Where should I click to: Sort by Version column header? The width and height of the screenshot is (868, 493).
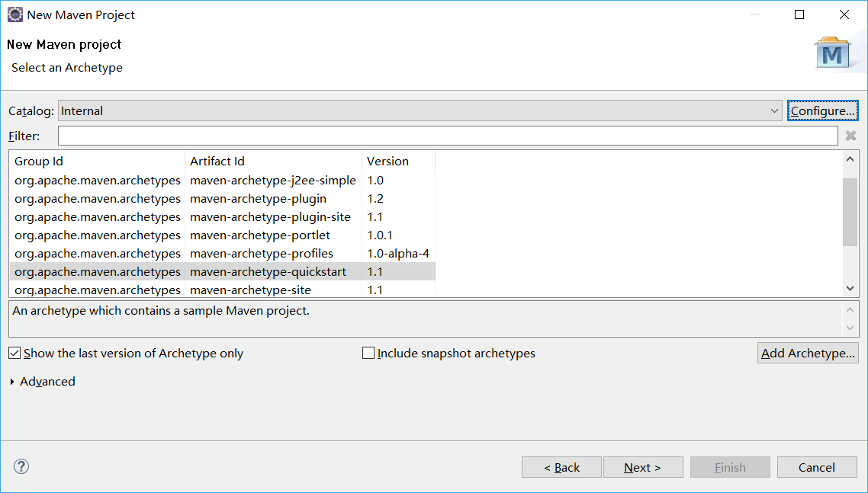398,161
